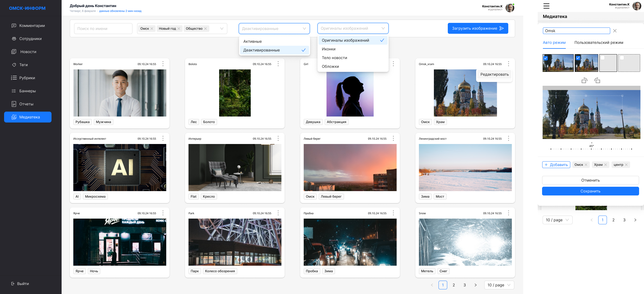Clear the Omsk name field with the X
The height and width of the screenshot is (294, 644).
pyautogui.click(x=615, y=31)
